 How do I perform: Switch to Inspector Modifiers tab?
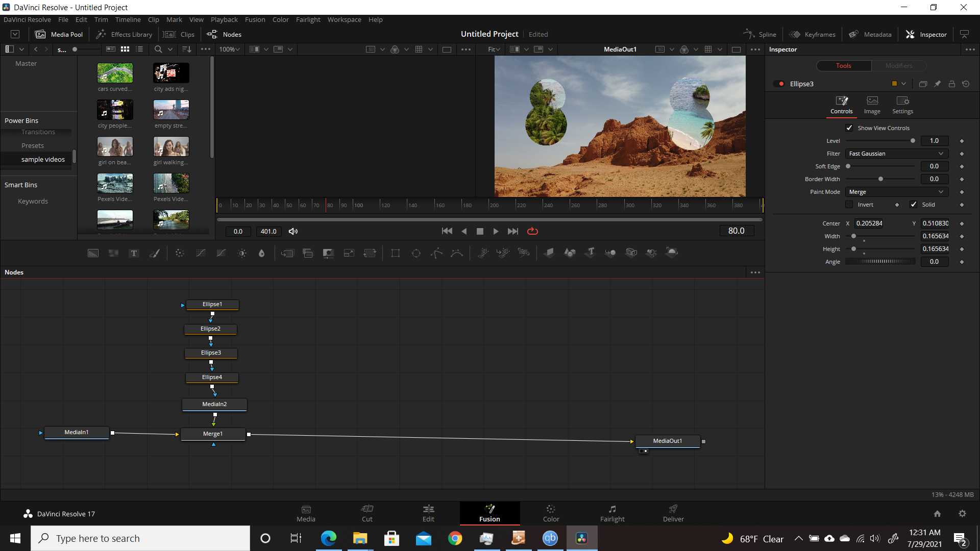pos(898,66)
